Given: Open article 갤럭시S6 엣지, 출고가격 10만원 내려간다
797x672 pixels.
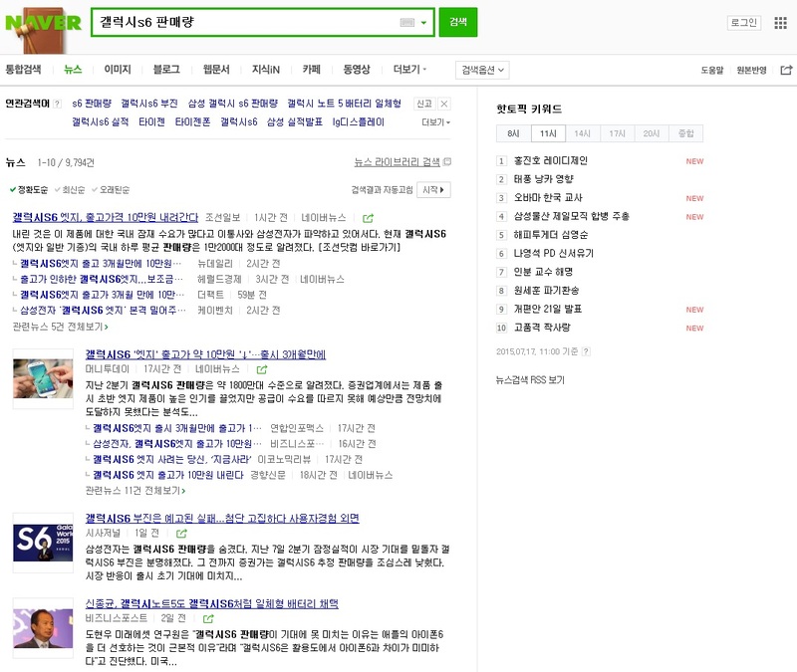Looking at the screenshot, I should pyautogui.click(x=106, y=217).
